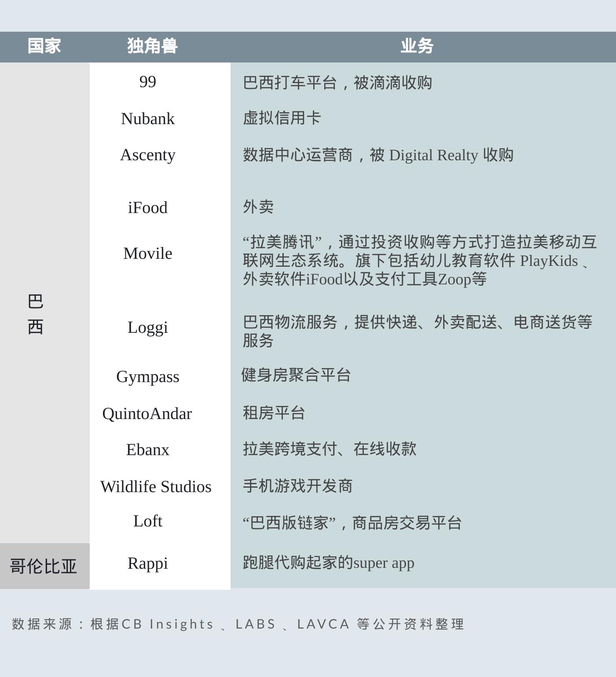
Task: Click the Ebanx company name
Action: (x=148, y=449)
